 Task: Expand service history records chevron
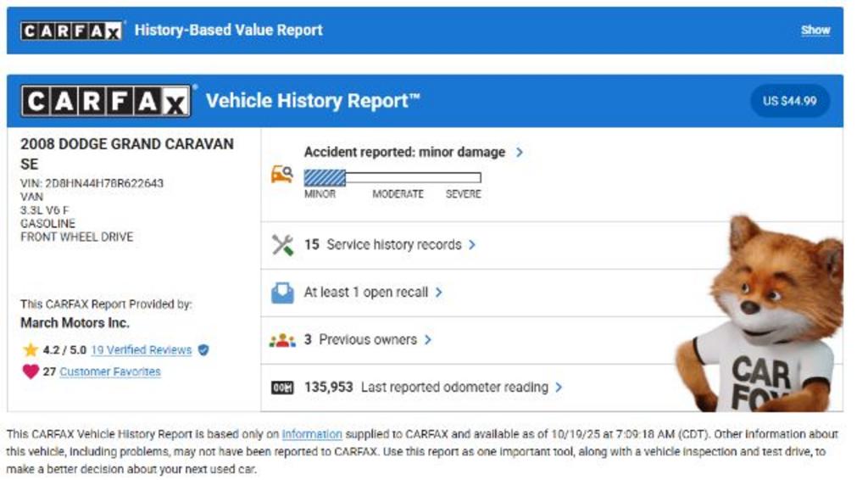click(x=472, y=245)
